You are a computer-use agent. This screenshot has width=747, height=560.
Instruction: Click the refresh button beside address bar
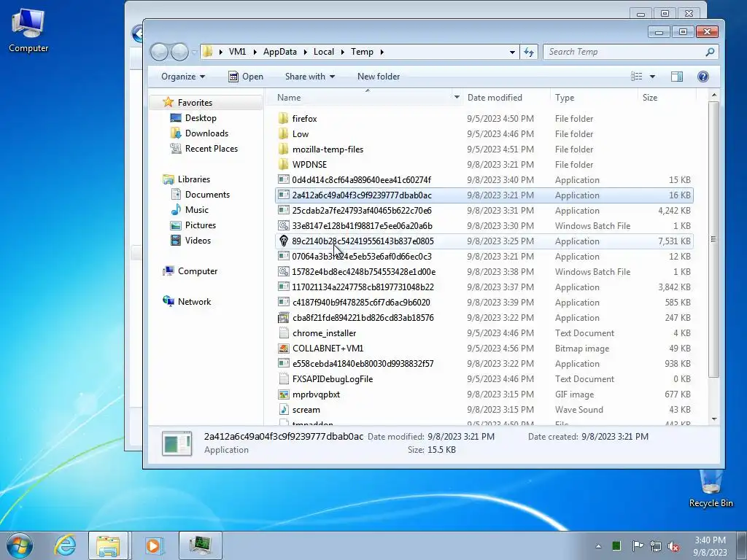click(x=529, y=52)
